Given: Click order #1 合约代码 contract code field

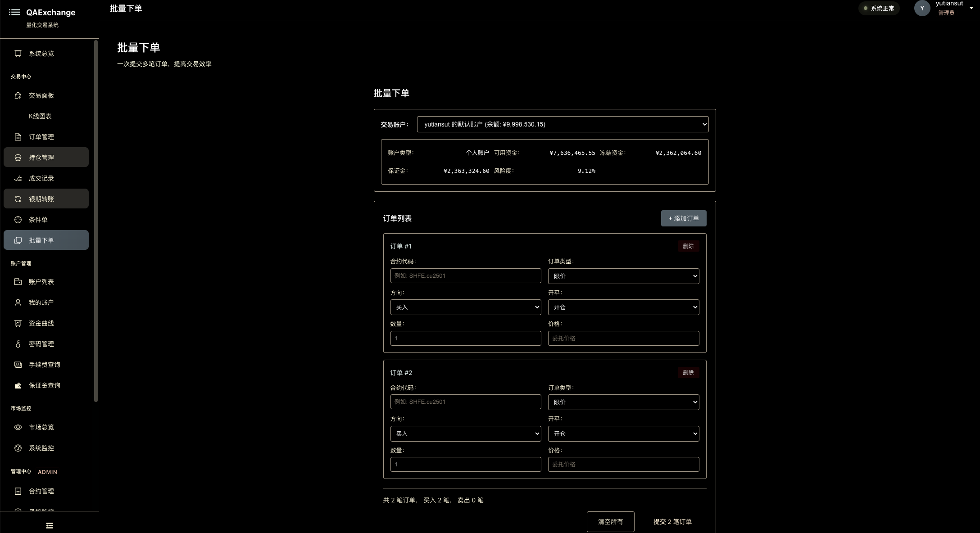Looking at the screenshot, I should 465,276.
